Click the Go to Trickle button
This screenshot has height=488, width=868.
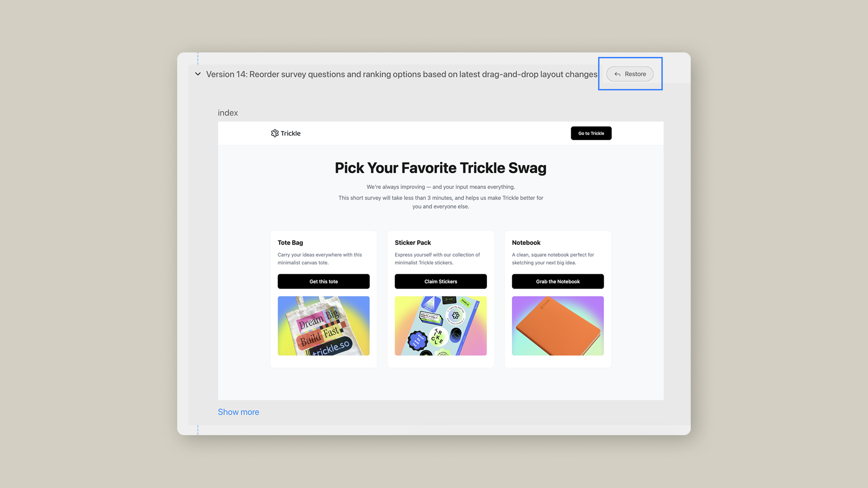[x=591, y=133]
